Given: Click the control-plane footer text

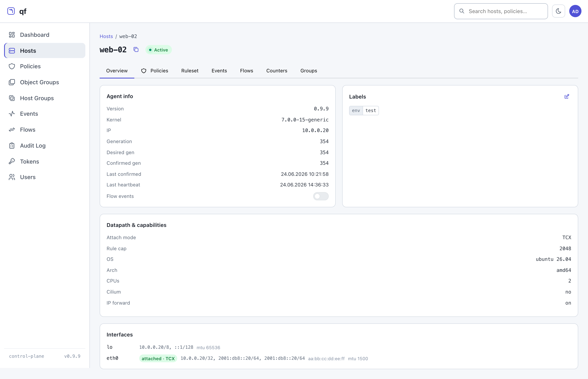Looking at the screenshot, I should coord(27,356).
